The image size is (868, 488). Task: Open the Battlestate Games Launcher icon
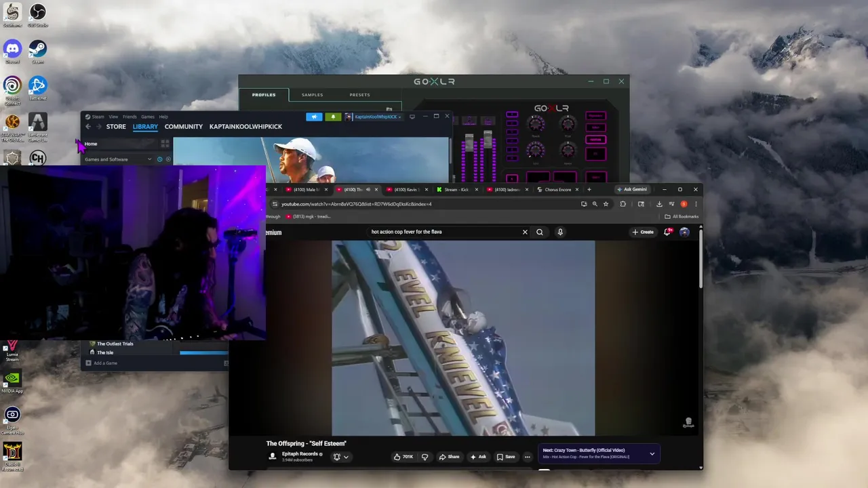pos(37,127)
